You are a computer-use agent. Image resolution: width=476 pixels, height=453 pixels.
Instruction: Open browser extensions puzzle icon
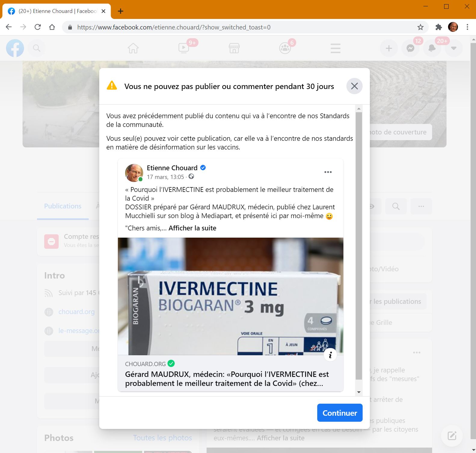(439, 27)
